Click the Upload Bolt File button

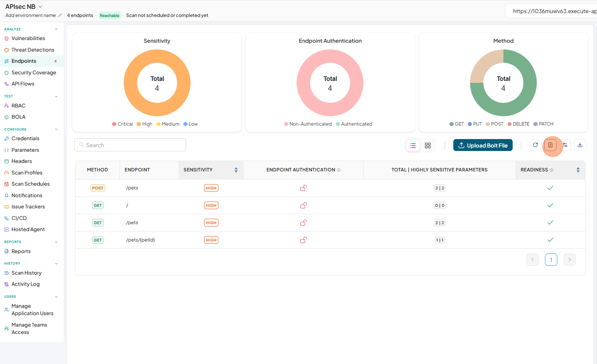pyautogui.click(x=483, y=145)
